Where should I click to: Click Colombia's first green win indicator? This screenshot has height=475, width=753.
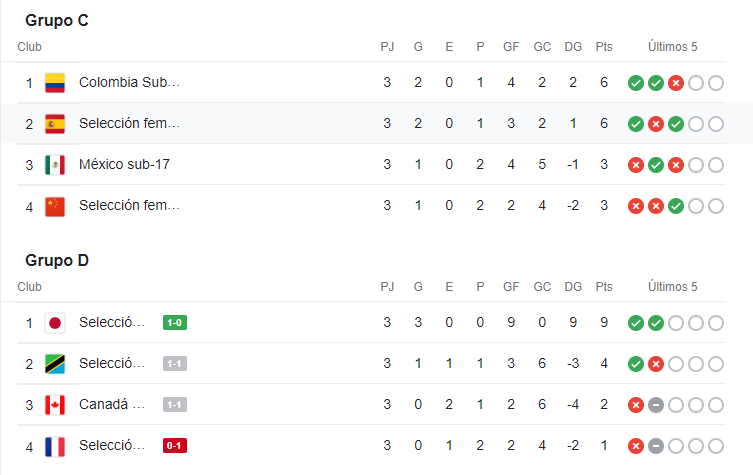click(635, 82)
